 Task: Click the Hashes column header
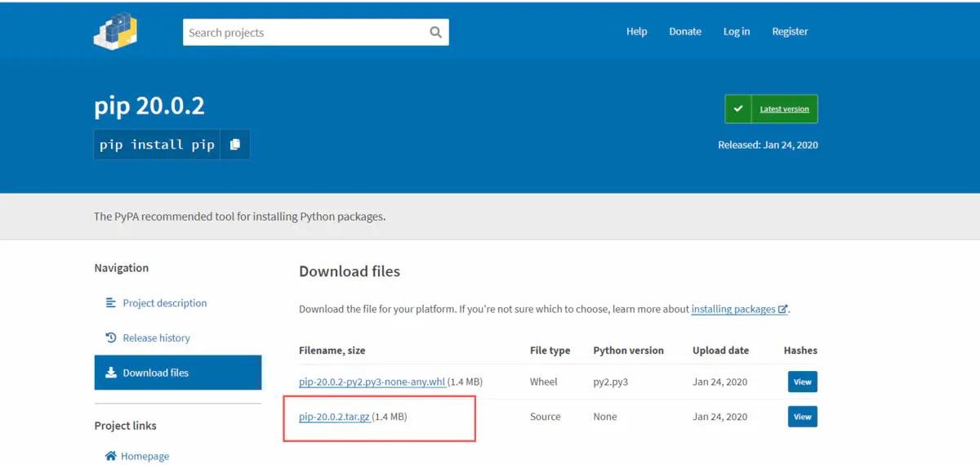coord(800,351)
